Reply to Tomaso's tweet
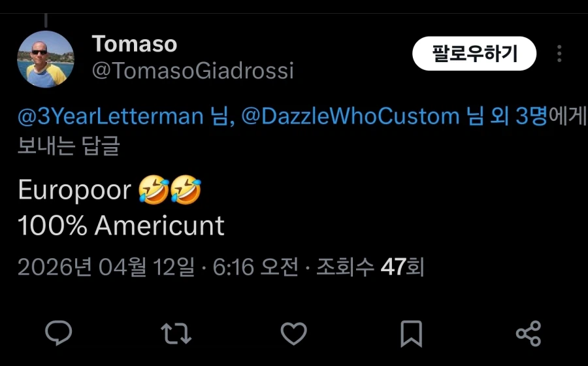 click(x=59, y=333)
